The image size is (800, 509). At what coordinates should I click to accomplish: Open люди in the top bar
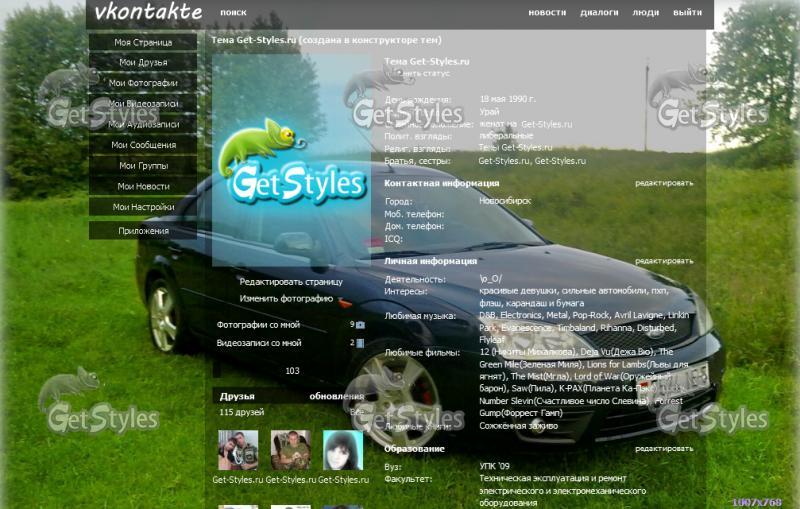pos(645,12)
